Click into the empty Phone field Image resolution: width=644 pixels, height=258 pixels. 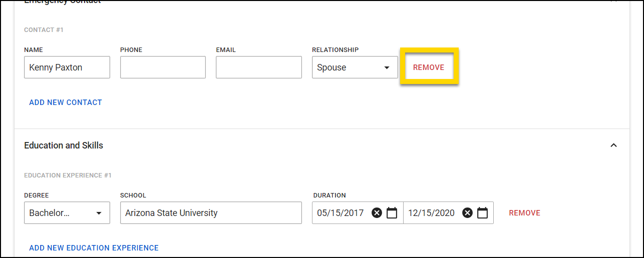(163, 67)
